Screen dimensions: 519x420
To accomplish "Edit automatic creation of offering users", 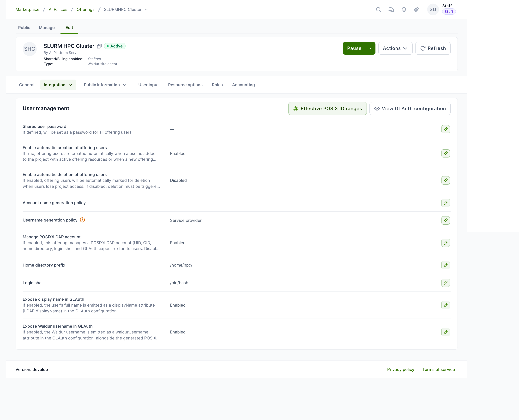I will [x=445, y=153].
